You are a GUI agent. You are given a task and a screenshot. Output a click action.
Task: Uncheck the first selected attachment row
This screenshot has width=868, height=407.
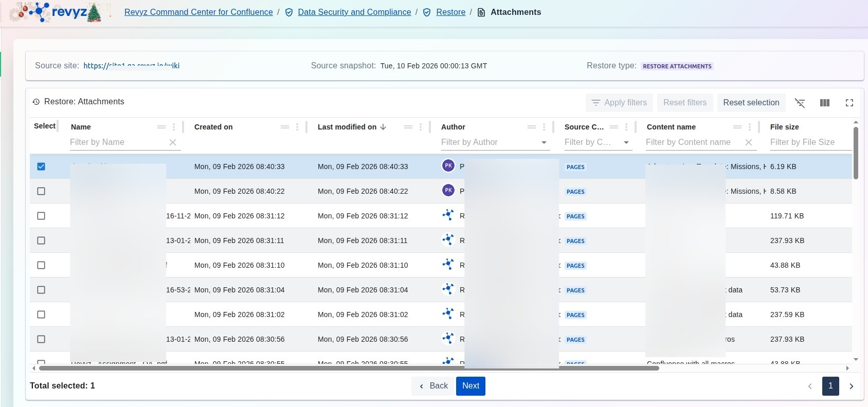[x=41, y=166]
